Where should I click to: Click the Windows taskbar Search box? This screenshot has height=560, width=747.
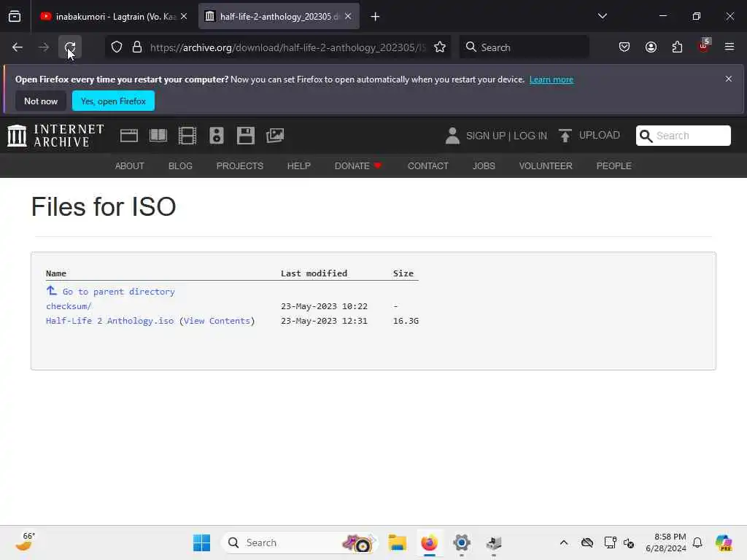click(x=300, y=542)
